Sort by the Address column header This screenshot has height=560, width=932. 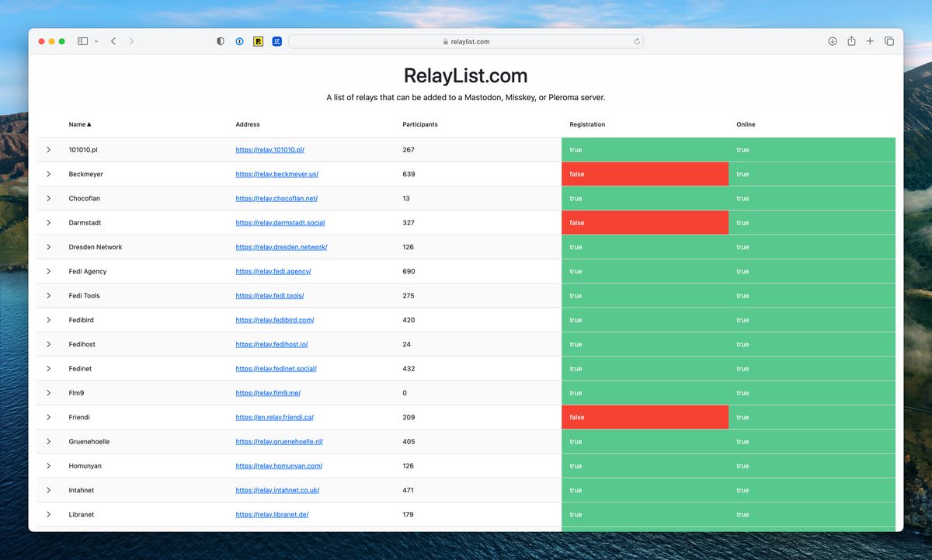click(x=248, y=124)
